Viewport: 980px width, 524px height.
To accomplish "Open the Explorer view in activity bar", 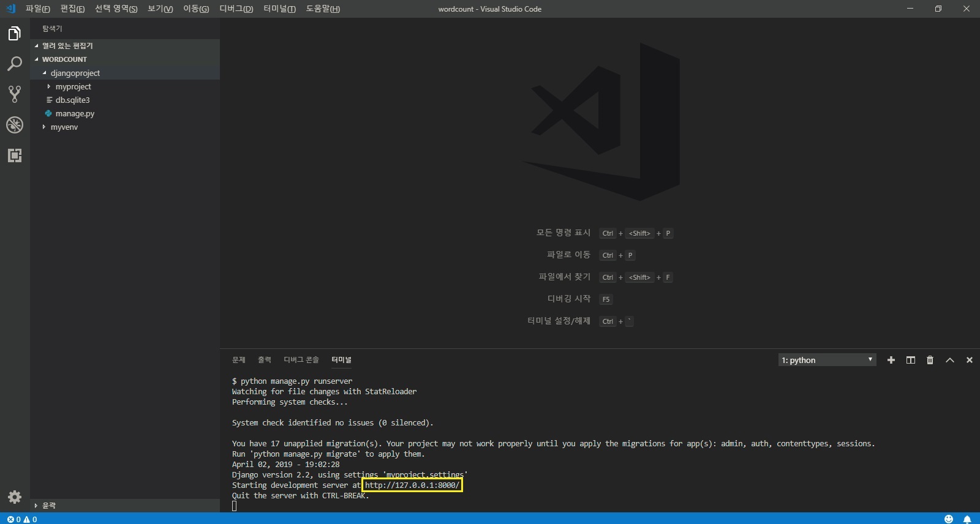I will click(15, 33).
